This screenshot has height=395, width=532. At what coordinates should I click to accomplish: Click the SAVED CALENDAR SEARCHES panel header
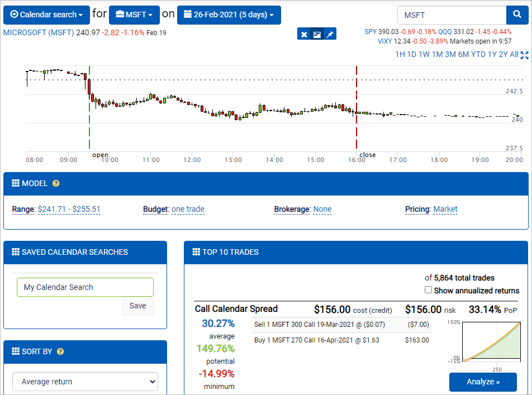85,252
